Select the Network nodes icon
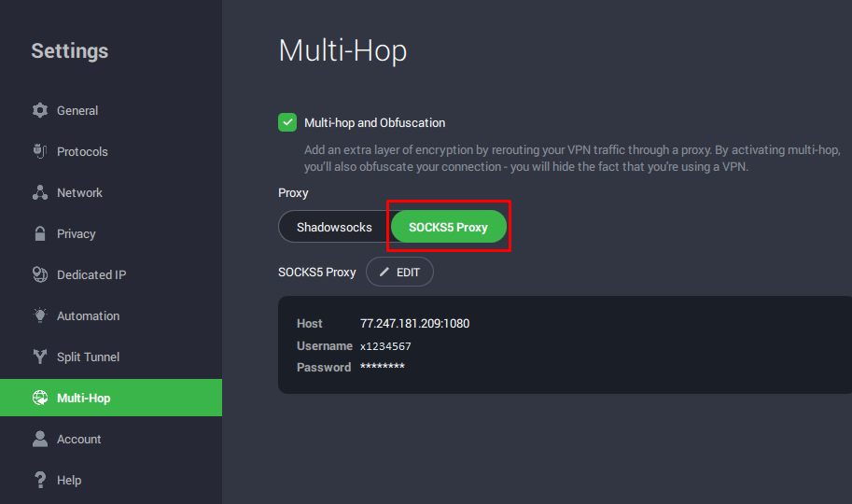Image resolution: width=852 pixels, height=504 pixels. (x=40, y=192)
